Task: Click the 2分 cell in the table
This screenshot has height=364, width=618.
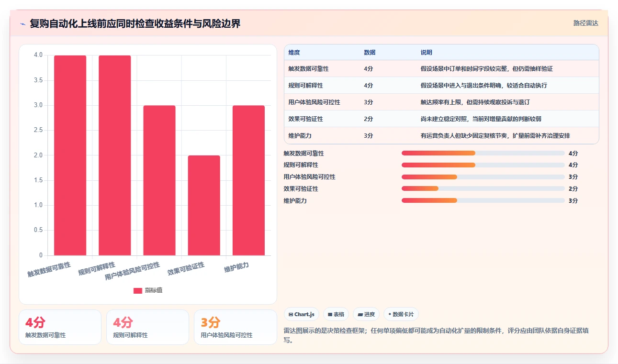Action: pyautogui.click(x=369, y=119)
